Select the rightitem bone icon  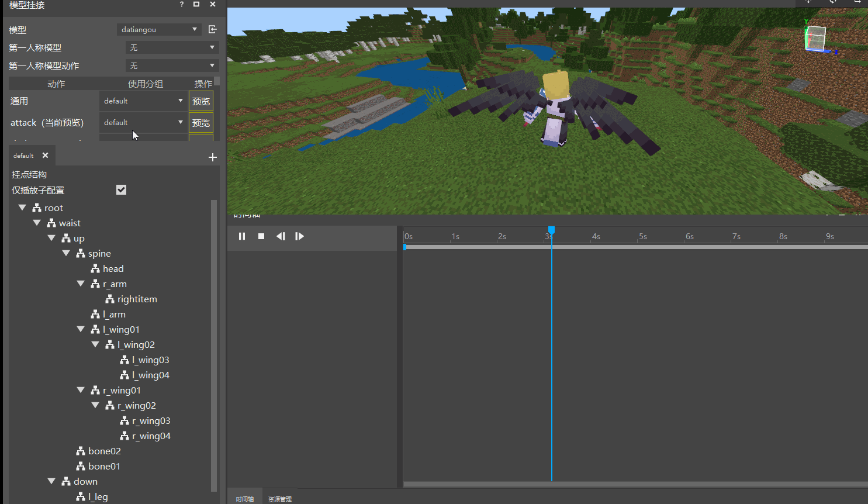pos(110,299)
